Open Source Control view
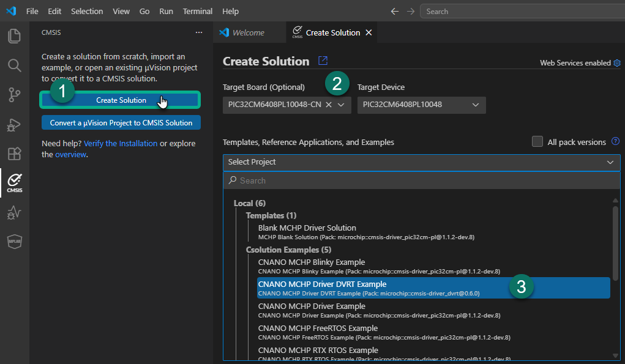 [x=14, y=95]
